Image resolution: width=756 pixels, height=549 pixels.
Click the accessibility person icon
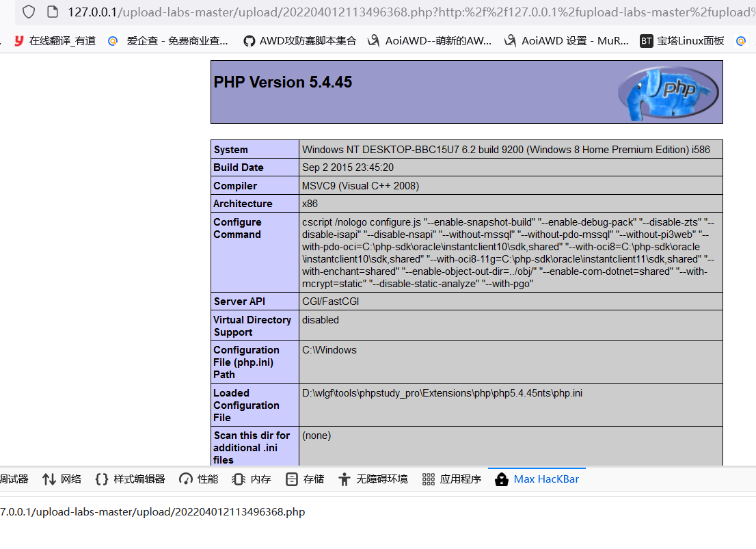pyautogui.click(x=345, y=479)
